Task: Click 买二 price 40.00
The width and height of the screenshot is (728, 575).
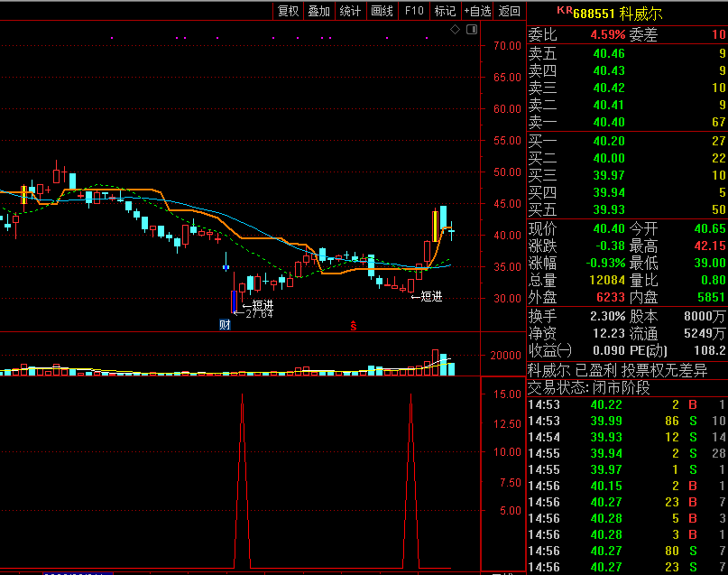Action: point(609,158)
